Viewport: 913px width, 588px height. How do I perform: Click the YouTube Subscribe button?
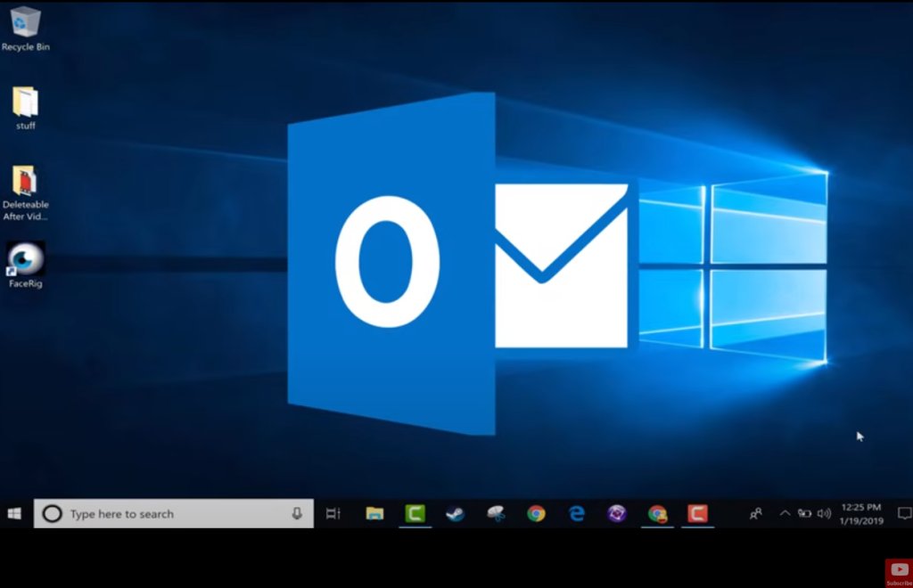tap(899, 572)
